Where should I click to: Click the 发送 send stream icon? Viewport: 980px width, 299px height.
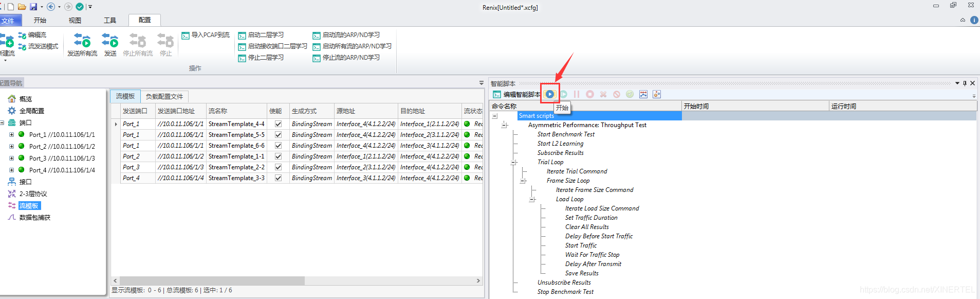click(x=110, y=40)
